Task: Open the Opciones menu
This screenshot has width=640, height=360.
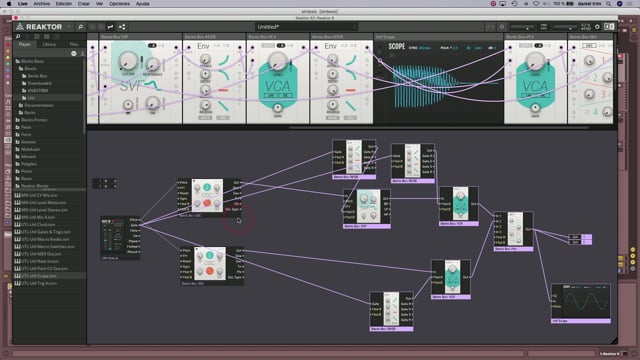Action: (x=119, y=4)
